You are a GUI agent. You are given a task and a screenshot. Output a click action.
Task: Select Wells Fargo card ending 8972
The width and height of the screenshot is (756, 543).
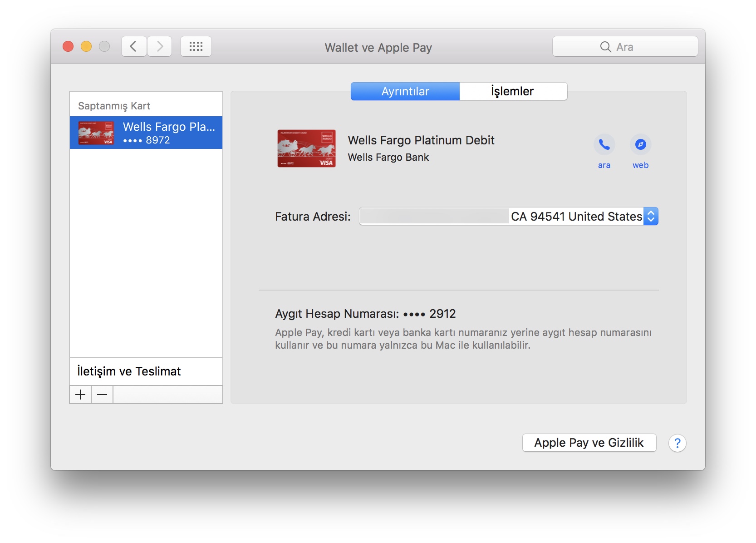coord(146,133)
